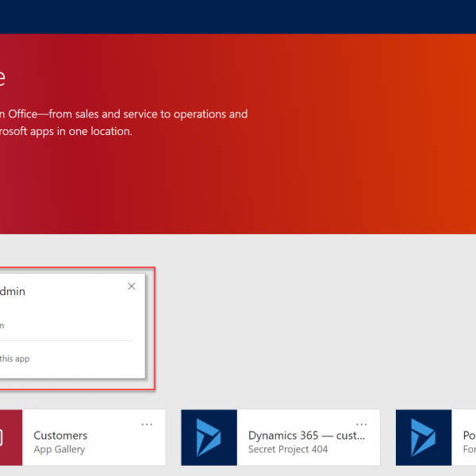Click the "Secret Project 404" subtitle
The height and width of the screenshot is (476, 476).
point(288,449)
